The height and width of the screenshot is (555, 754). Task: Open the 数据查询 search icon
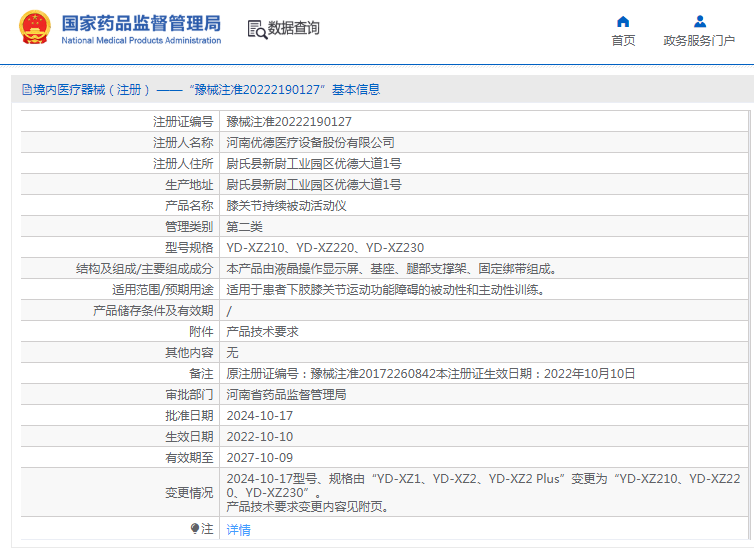tap(257, 29)
